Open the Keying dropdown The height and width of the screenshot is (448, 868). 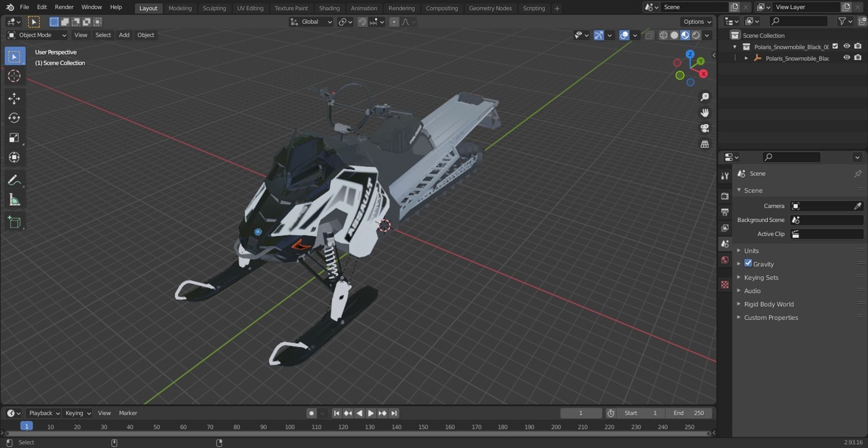pos(78,413)
